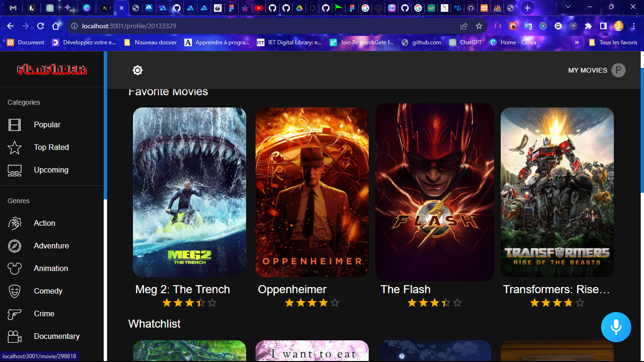
Task: Open the 'Nouveau dossier' bookmark folder
Action: click(x=150, y=42)
